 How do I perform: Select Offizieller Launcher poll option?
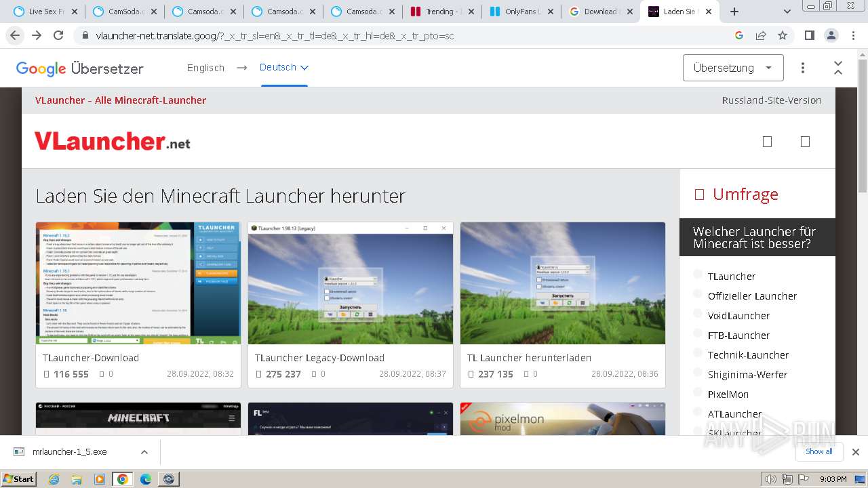pyautogui.click(x=698, y=294)
